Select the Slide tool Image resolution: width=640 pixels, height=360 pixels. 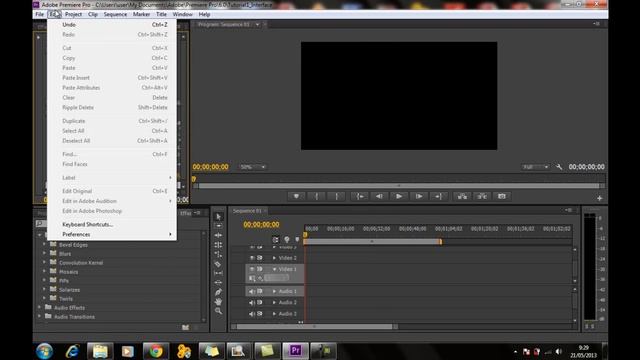click(218, 282)
